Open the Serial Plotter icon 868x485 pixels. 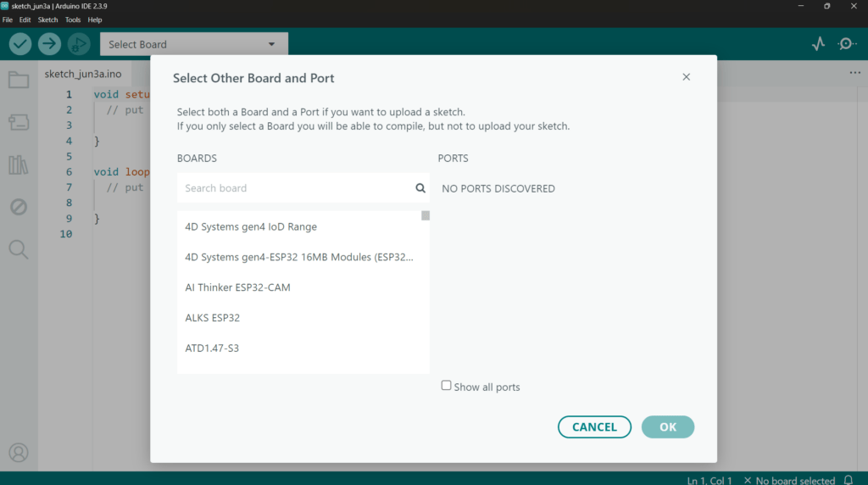pos(818,44)
